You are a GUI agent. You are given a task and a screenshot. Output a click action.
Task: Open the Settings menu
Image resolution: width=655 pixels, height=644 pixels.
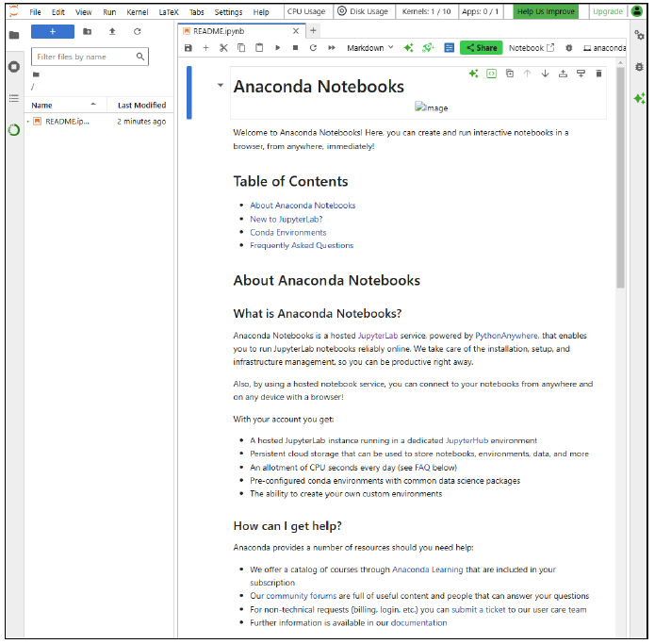coord(228,12)
